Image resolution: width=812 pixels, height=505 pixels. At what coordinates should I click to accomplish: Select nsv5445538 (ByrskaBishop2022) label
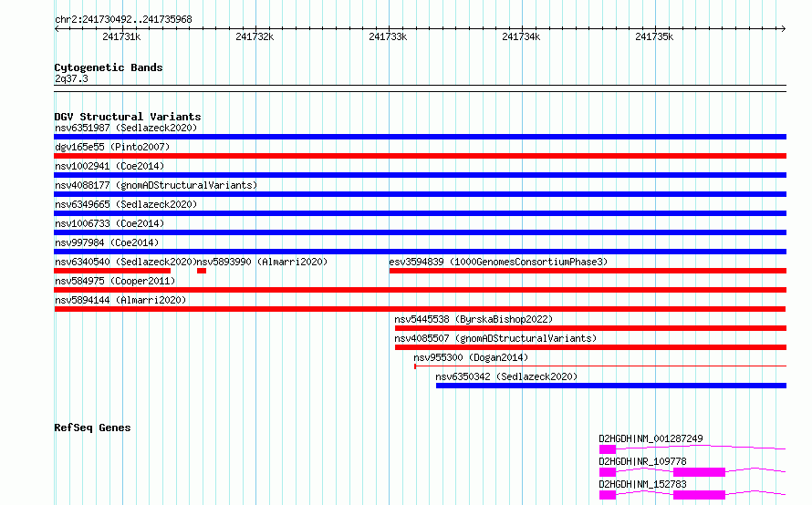pyautogui.click(x=474, y=319)
